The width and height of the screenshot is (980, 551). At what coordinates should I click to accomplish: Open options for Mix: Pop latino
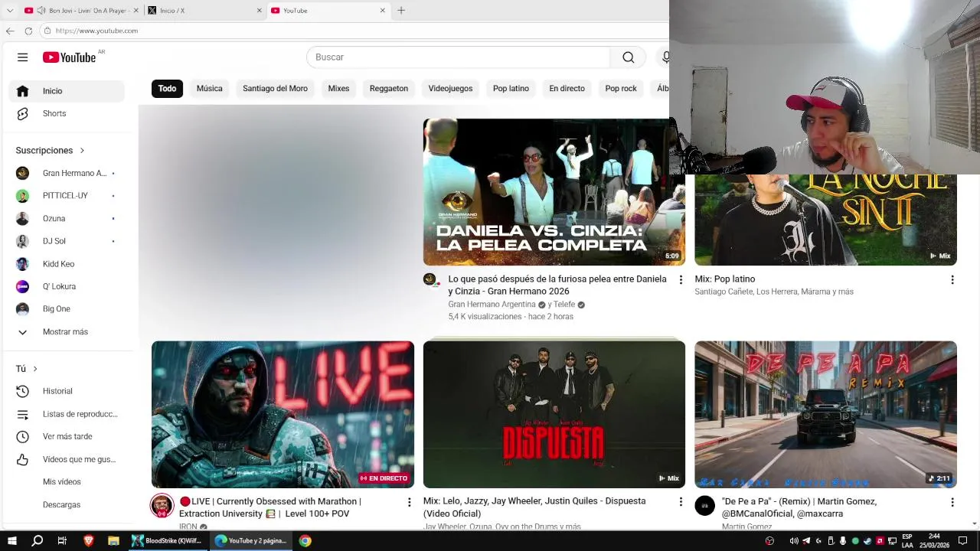click(x=952, y=280)
